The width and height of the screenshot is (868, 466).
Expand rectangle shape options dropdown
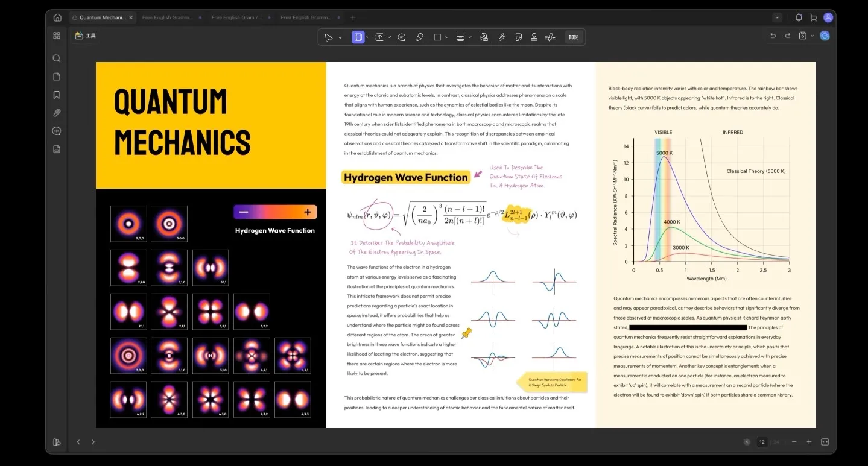pos(446,37)
